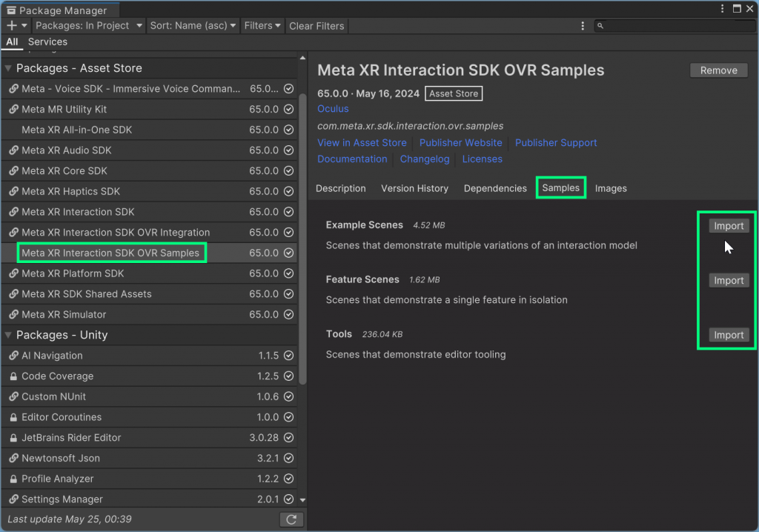The width and height of the screenshot is (759, 532).
Task: Click the lock icon beside Profile Analyzer
Action: (13, 479)
